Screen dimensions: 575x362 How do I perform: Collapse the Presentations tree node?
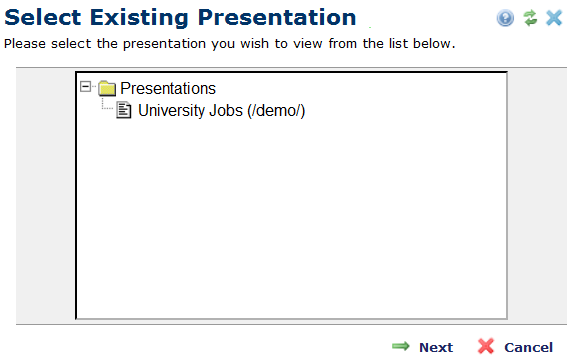pyautogui.click(x=85, y=87)
